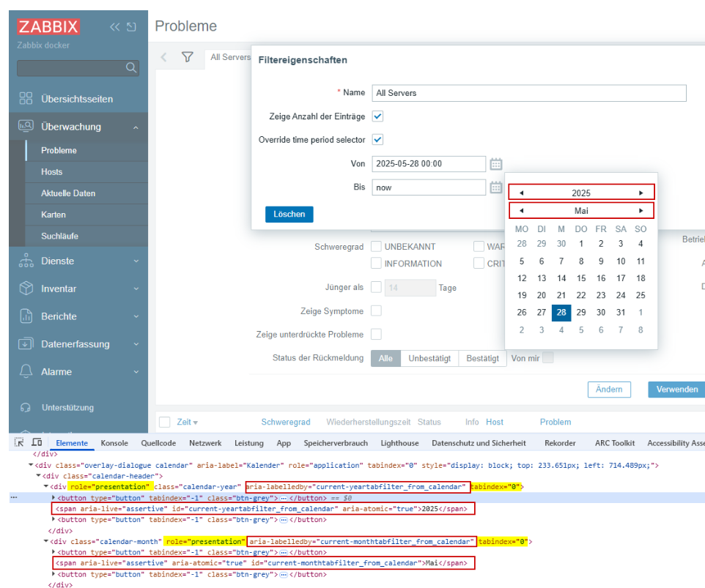Select day 15 in the calendar
This screenshot has width=705, height=588.
point(581,278)
